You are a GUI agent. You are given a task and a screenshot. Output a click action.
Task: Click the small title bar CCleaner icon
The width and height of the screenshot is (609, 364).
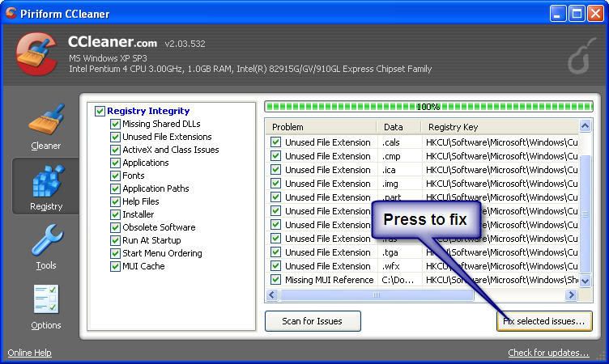[11, 13]
